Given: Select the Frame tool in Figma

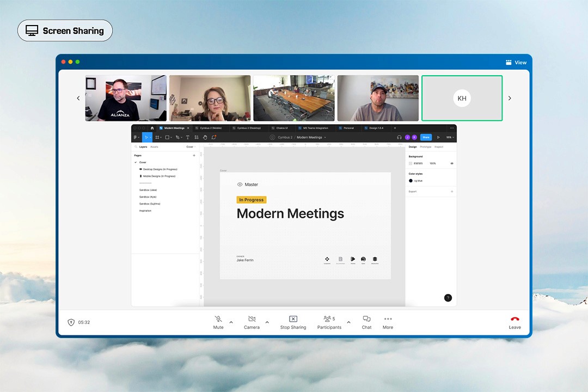Looking at the screenshot, I should point(158,137).
